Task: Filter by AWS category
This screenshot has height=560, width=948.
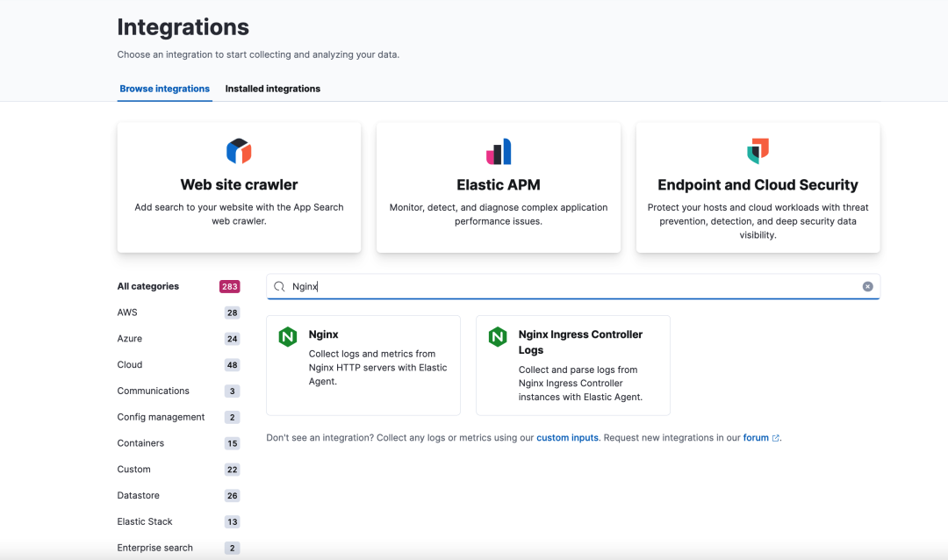Action: (128, 312)
